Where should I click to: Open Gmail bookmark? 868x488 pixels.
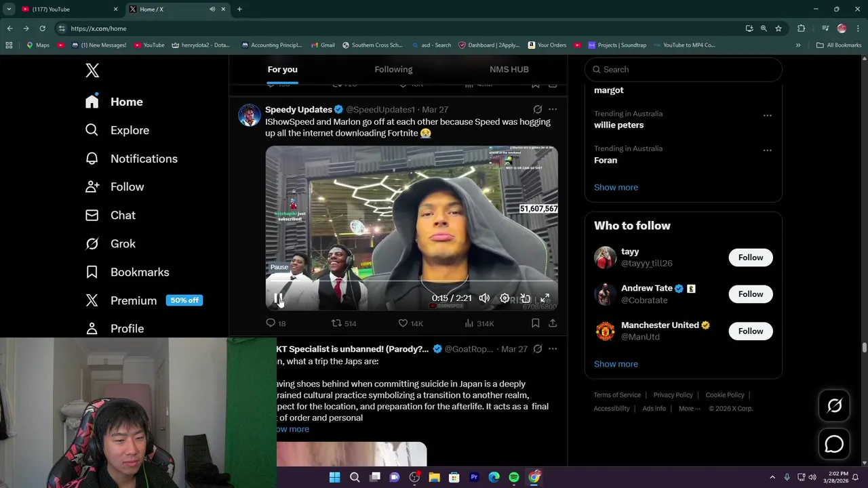[x=323, y=45]
